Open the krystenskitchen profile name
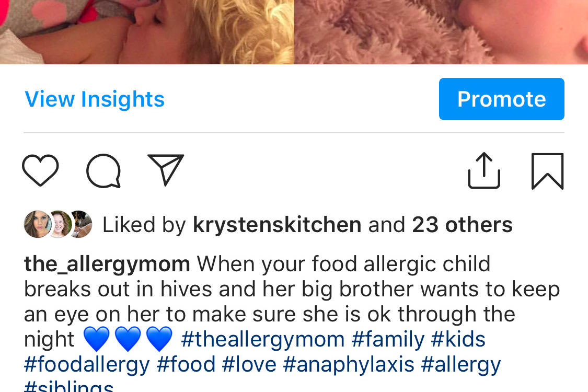The width and height of the screenshot is (588, 392). pyautogui.click(x=277, y=225)
